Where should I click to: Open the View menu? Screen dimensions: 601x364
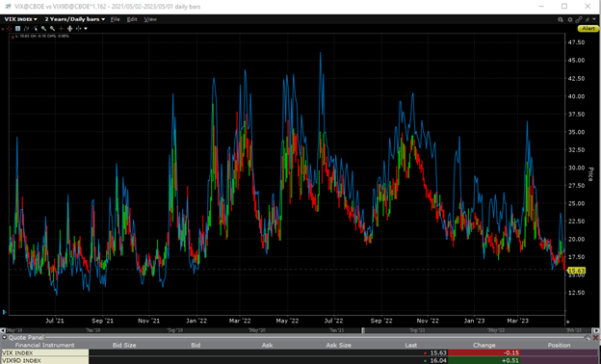(x=150, y=19)
